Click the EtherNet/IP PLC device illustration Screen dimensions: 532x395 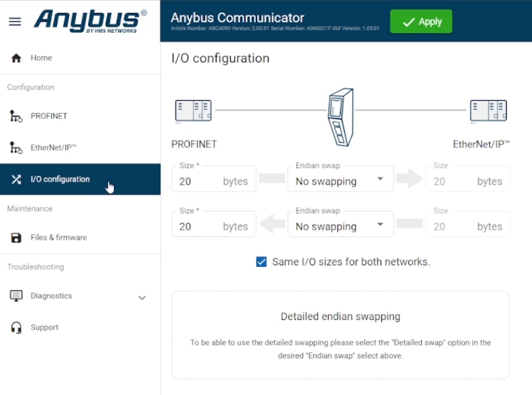click(488, 110)
